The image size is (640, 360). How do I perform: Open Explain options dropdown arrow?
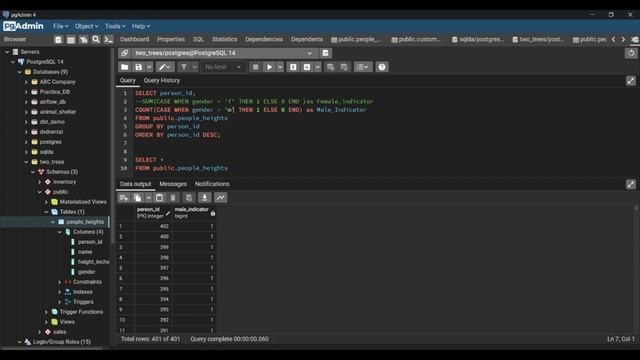coord(318,67)
